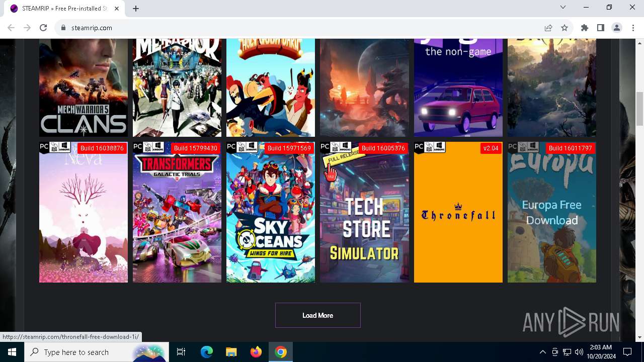Click v2.04 badge on Thronefall
Image resolution: width=644 pixels, height=362 pixels.
coord(491,148)
